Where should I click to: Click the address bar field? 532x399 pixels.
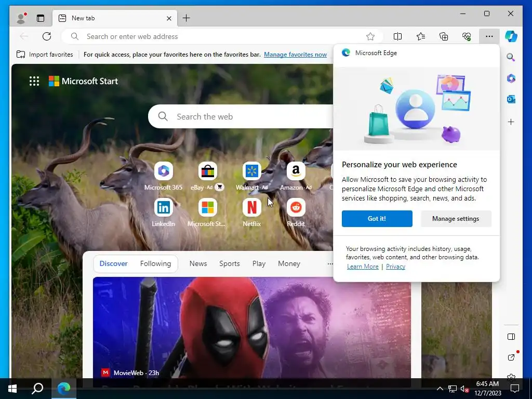click(222, 36)
